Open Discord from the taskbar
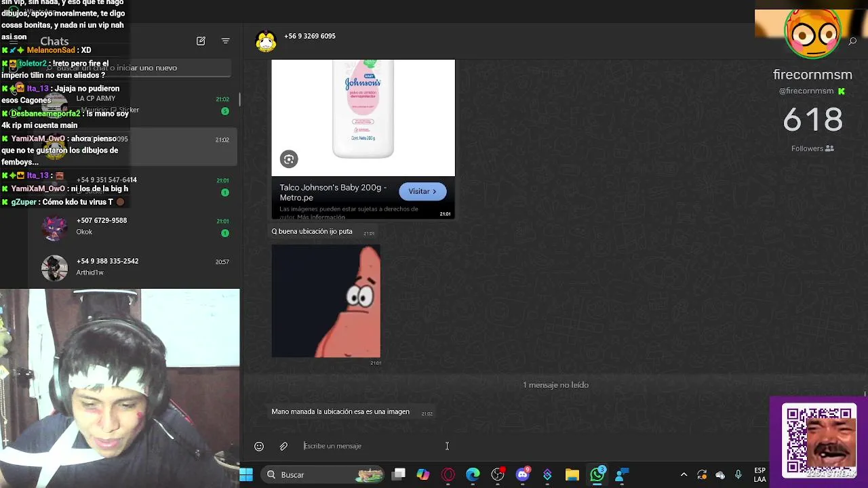Screen dimensions: 868x488 click(522, 474)
